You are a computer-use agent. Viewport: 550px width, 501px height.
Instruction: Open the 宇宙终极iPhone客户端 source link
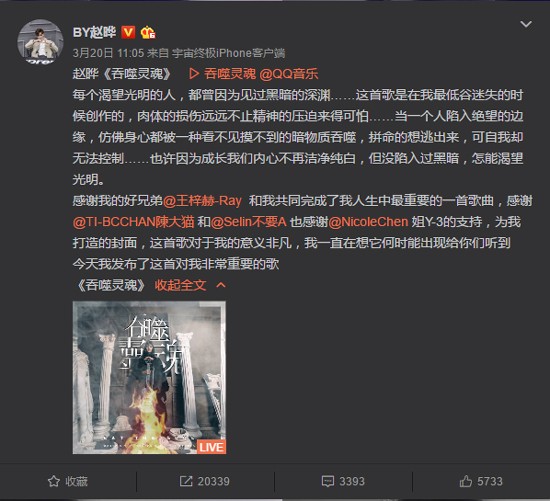[x=228, y=53]
